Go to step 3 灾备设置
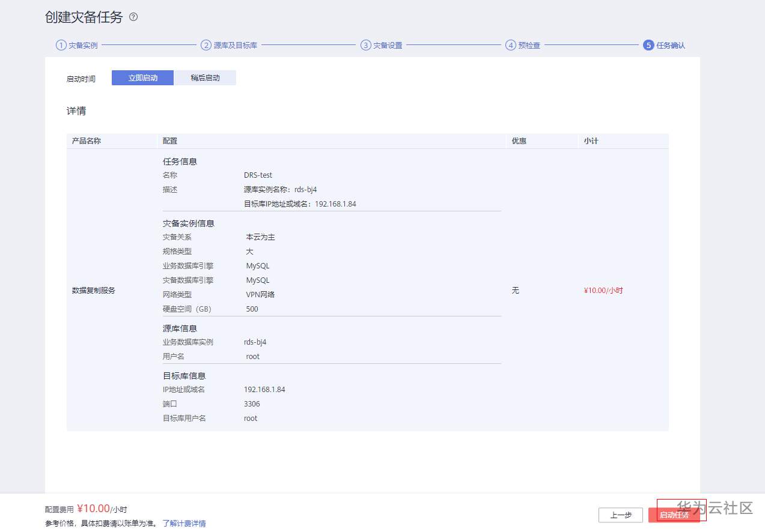The width and height of the screenshot is (765, 532). click(x=382, y=45)
